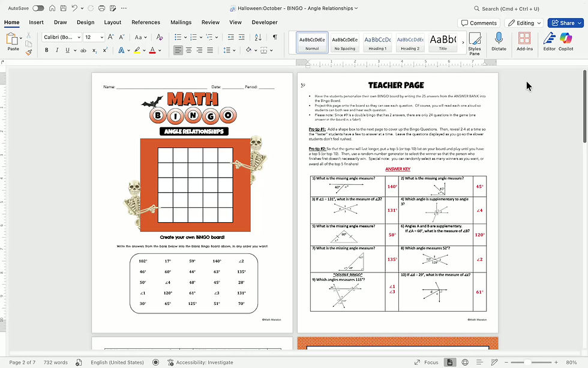This screenshot has height=368, width=588.
Task: Click the vertical scrollbar thumb
Action: click(584, 106)
